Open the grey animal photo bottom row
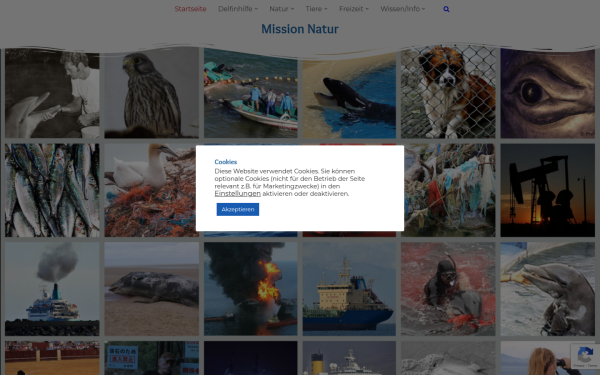Viewport: 600px width, 375px height. [x=448, y=358]
